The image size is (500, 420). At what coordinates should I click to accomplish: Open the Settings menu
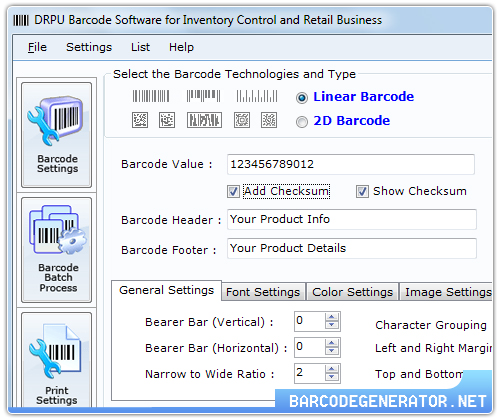tap(89, 47)
